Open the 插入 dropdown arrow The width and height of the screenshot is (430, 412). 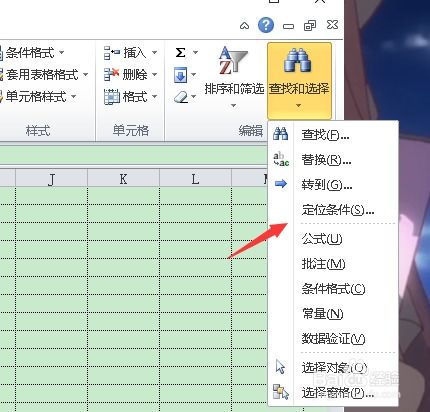pyautogui.click(x=154, y=52)
